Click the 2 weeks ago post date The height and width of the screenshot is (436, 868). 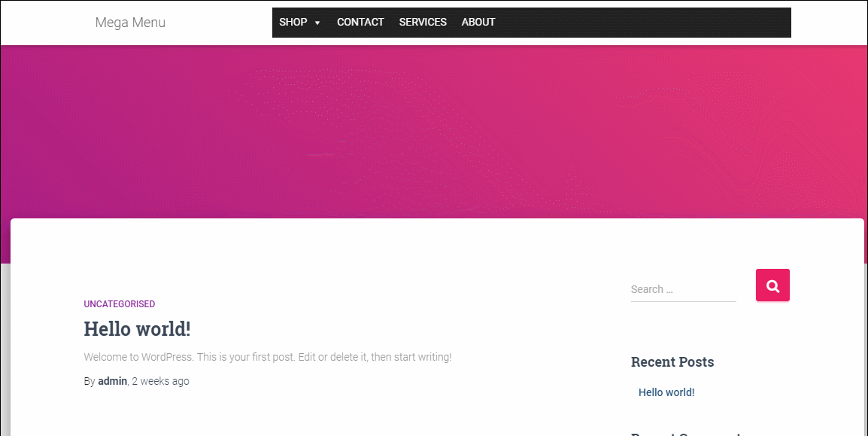[160, 381]
